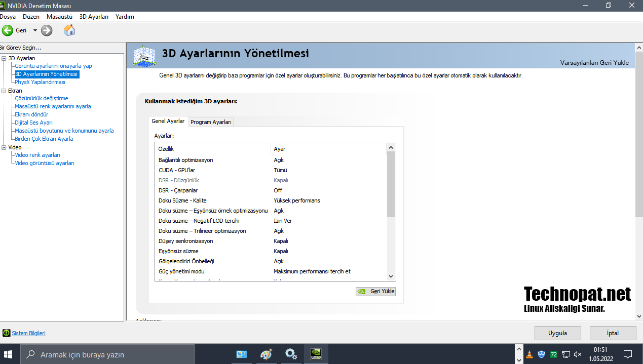Open Masaüstü boyutunu ve konumunu ayarla
The image size is (643, 364).
point(64,131)
